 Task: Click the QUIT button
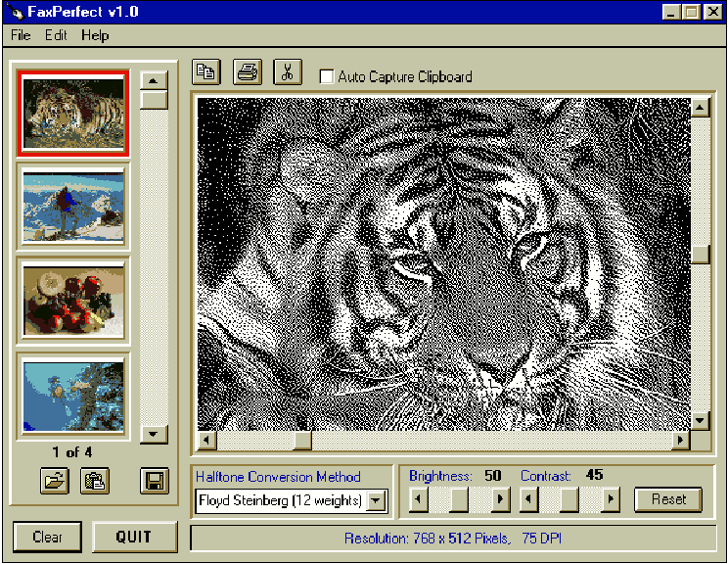[134, 537]
